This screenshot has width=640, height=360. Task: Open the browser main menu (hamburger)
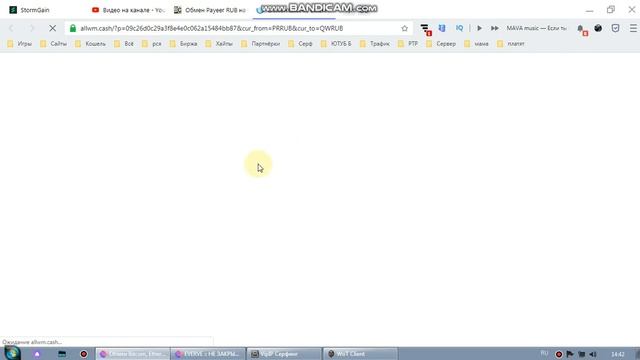pyautogui.click(x=633, y=28)
